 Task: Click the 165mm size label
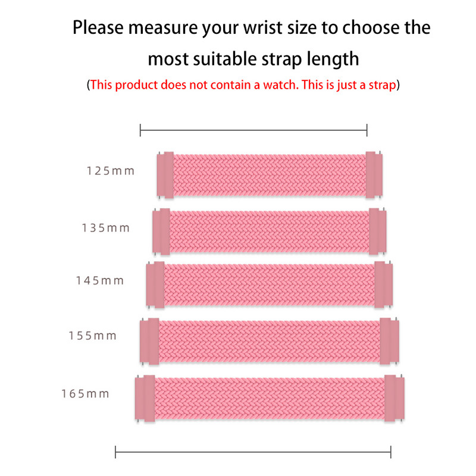85,394
